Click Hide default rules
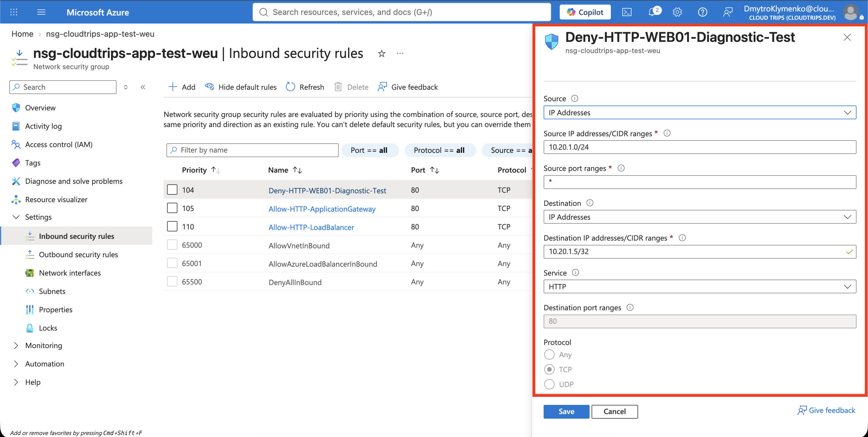Screen dimensions: 868x437 (x=241, y=87)
